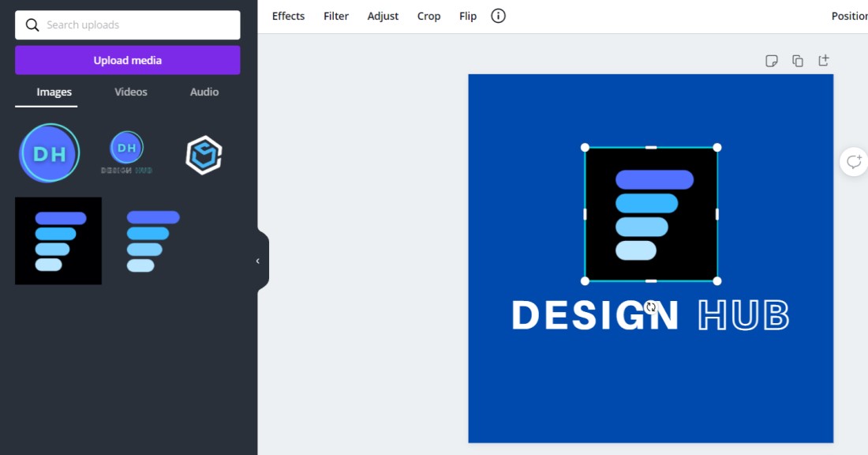
Task: Click the top edge crop handle of the image
Action: (x=651, y=148)
